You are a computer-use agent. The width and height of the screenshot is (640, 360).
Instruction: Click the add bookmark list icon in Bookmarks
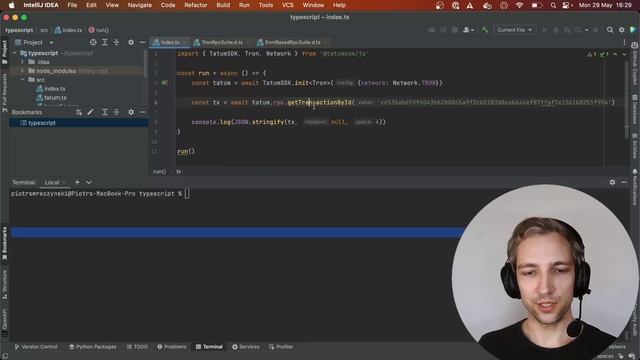point(79,112)
